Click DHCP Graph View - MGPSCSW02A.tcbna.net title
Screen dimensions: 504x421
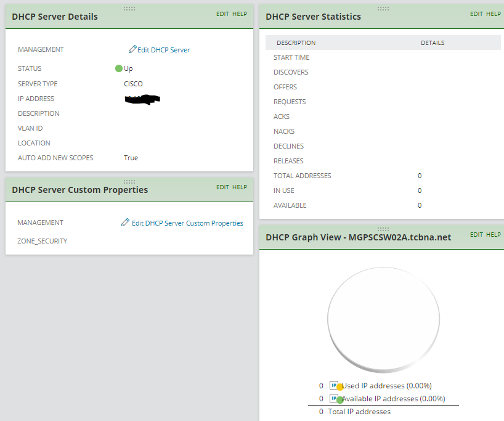pos(358,237)
